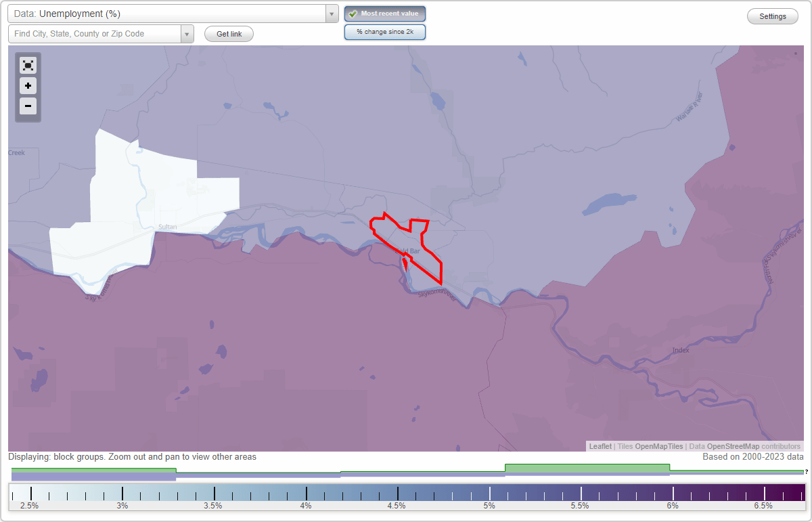Click the 5% legend label
The height and width of the screenshot is (522, 812).
pyautogui.click(x=489, y=505)
